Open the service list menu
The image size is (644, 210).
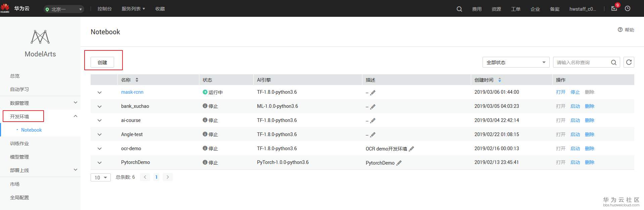[x=133, y=9]
